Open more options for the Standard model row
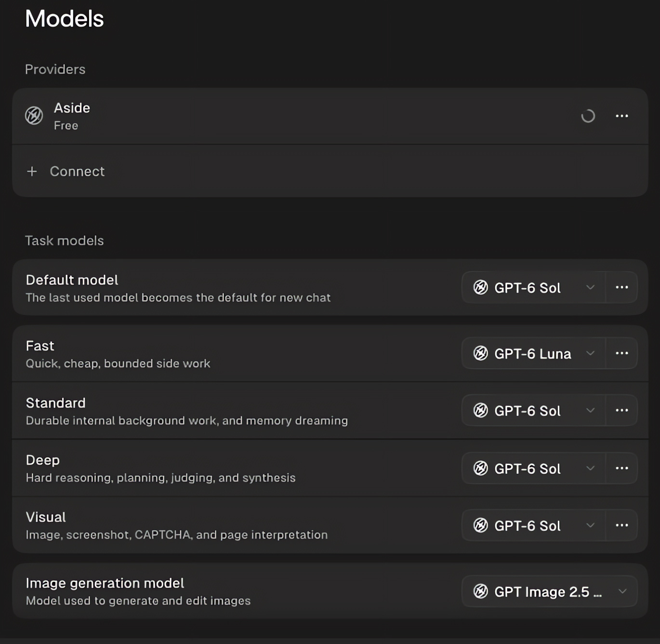This screenshot has width=660, height=644. [622, 410]
